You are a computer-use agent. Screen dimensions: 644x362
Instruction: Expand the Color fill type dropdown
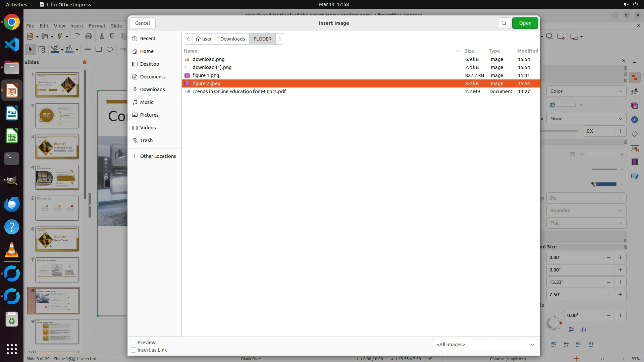(x=586, y=91)
